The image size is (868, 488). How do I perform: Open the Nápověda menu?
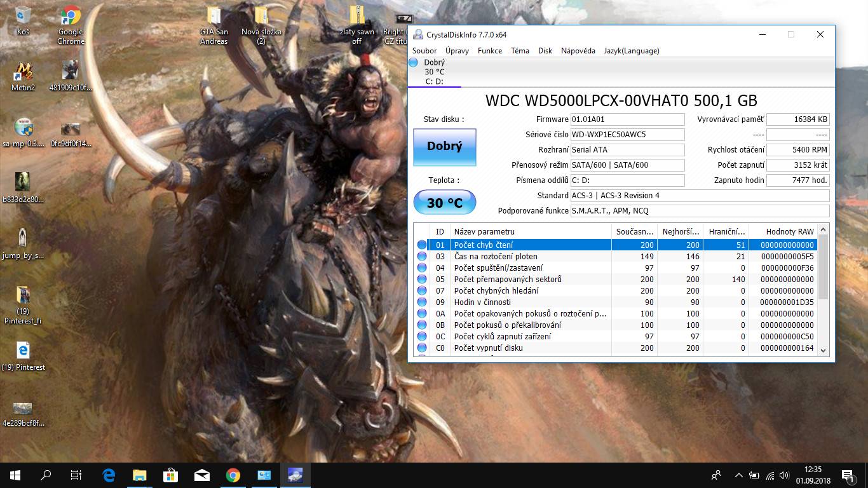(578, 51)
